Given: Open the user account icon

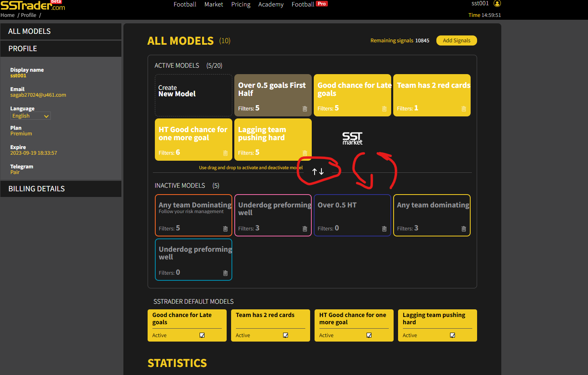Looking at the screenshot, I should tap(497, 4).
